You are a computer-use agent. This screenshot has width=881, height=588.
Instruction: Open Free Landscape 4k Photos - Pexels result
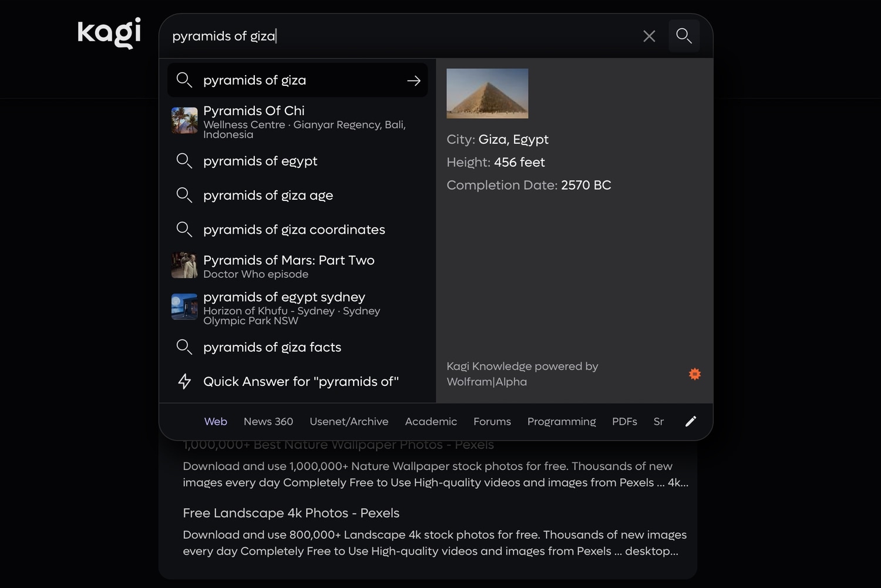click(x=291, y=513)
